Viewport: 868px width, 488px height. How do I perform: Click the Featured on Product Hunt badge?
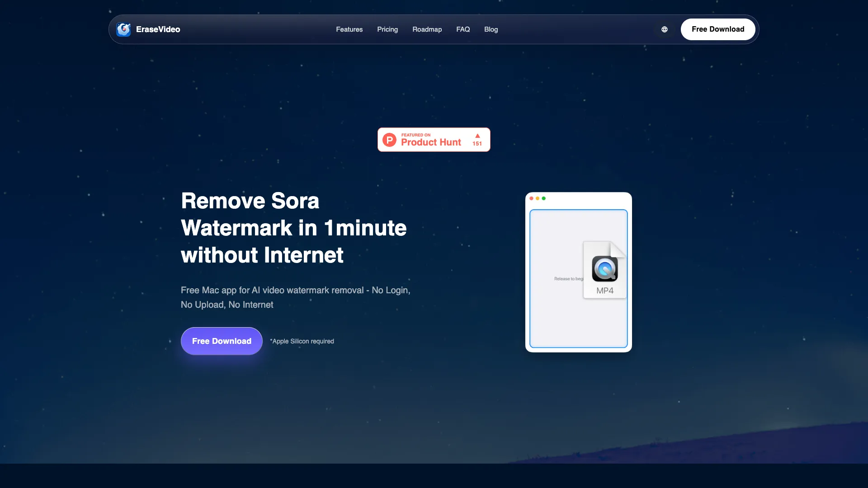click(434, 140)
